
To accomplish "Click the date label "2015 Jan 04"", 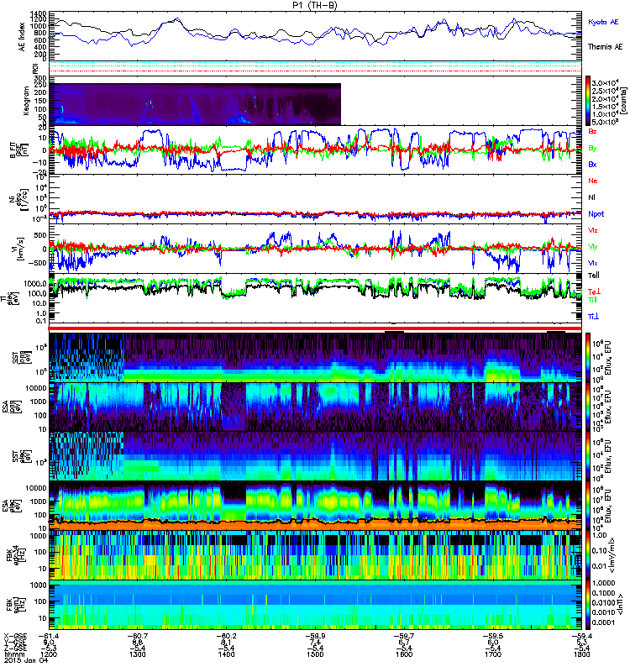I will pyautogui.click(x=26, y=660).
